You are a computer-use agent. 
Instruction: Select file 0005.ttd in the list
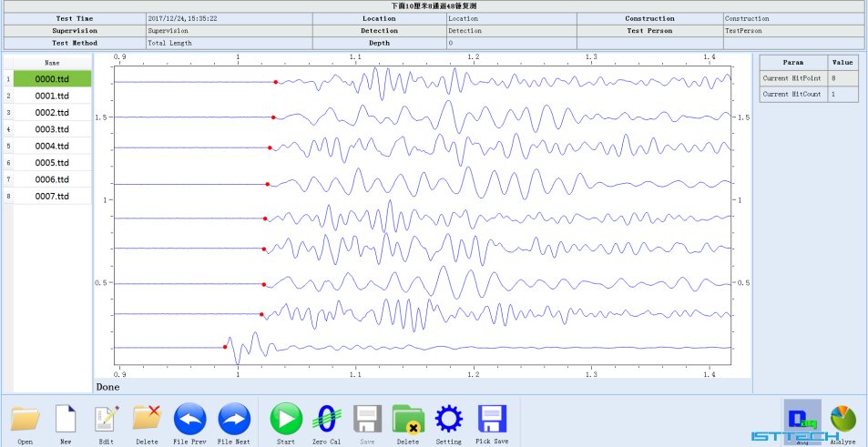coord(52,163)
